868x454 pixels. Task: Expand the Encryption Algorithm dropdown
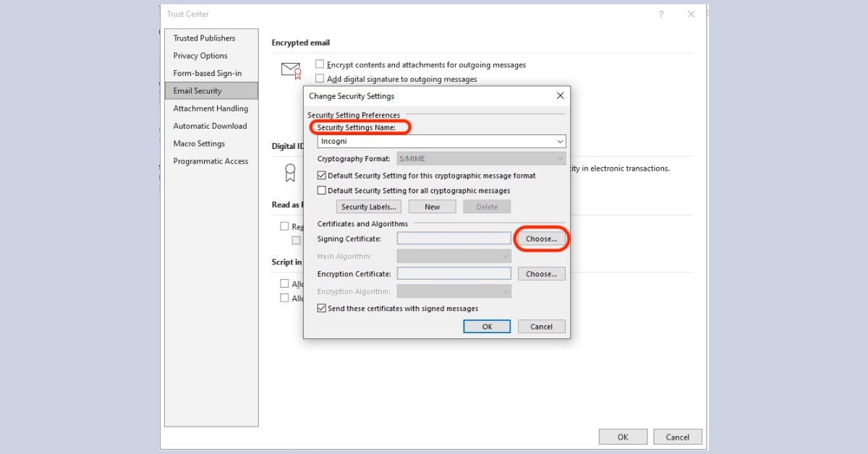pos(504,291)
